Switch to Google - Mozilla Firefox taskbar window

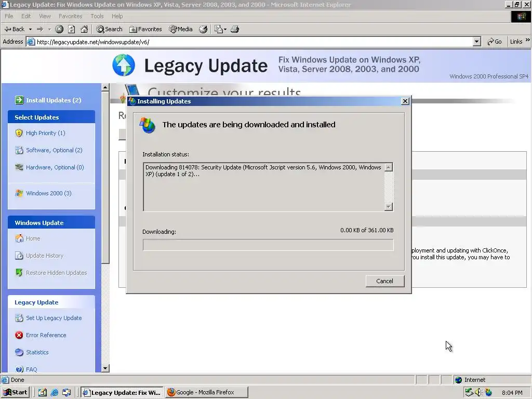point(207,392)
